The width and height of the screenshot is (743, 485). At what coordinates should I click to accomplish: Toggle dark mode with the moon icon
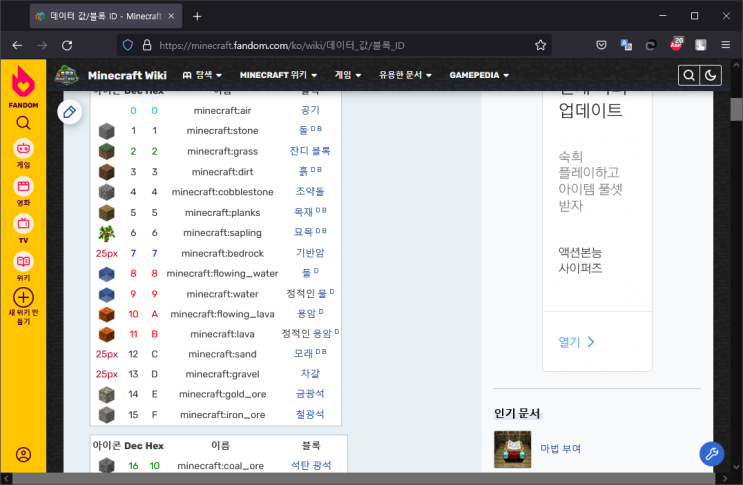pos(710,75)
